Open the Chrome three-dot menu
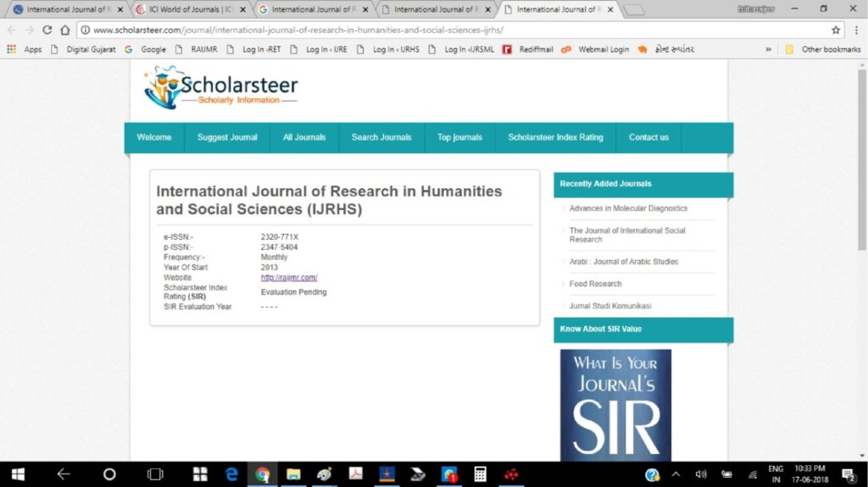This screenshot has width=868, height=487. click(x=856, y=30)
